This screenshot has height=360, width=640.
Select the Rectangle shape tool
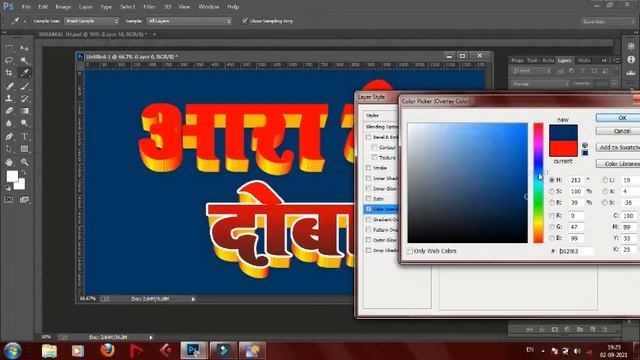pos(24,149)
